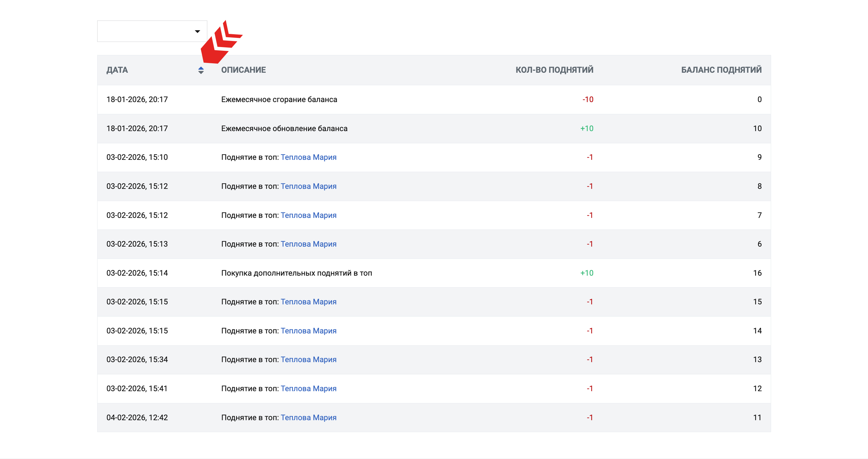Open Теплова Мария link with balance 7
The width and height of the screenshot is (868, 459).
308,215
